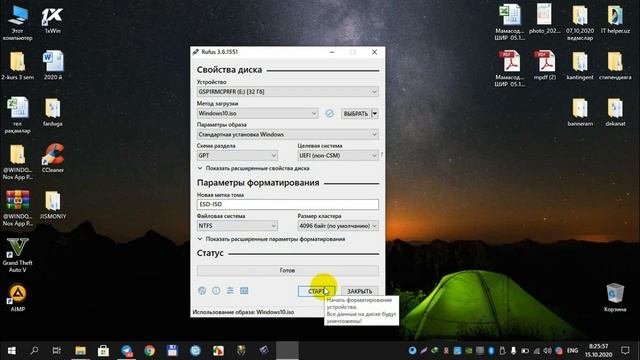This screenshot has height=360, width=640.
Task: Open the WinRAR @WINDO... archive icon
Action: [18, 208]
